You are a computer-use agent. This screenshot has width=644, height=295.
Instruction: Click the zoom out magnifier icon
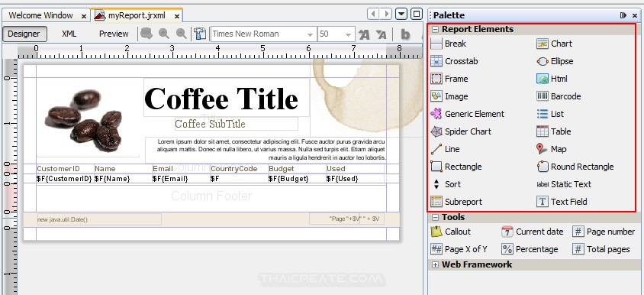(181, 34)
